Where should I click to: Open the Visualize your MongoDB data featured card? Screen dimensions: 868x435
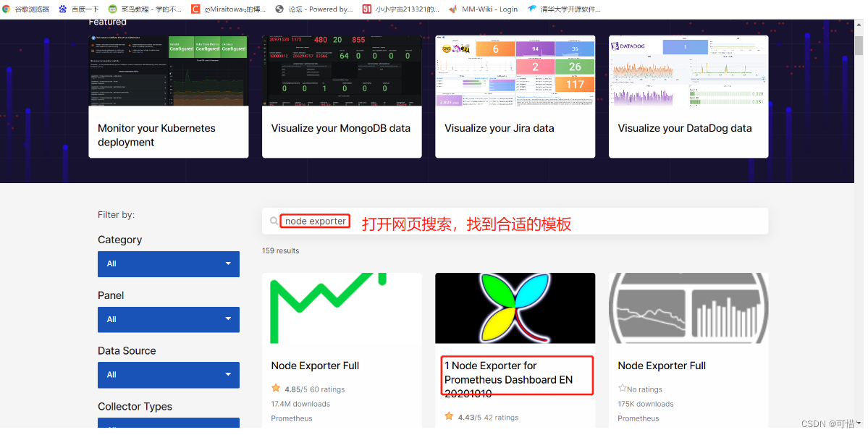(x=342, y=97)
